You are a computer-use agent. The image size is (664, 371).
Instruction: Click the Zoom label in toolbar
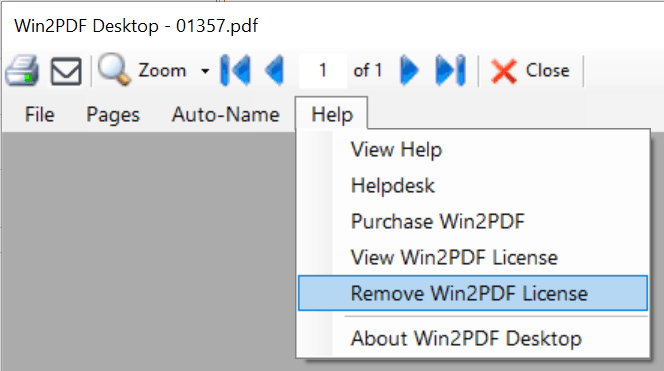162,70
